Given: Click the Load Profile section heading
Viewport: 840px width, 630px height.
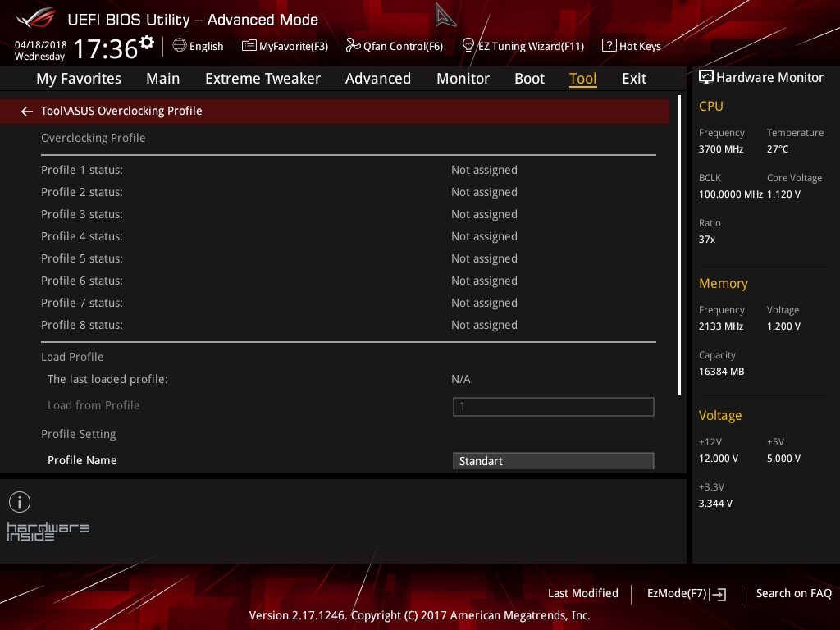Looking at the screenshot, I should click(x=72, y=357).
